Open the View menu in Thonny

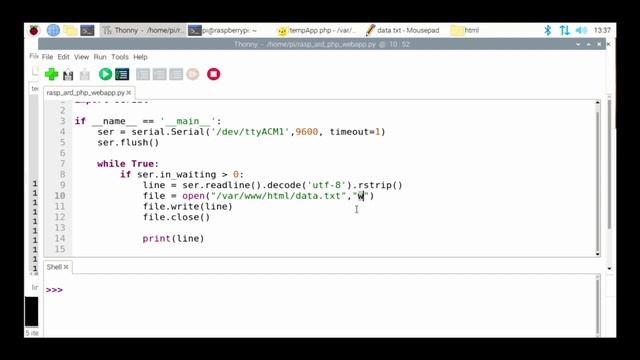pyautogui.click(x=81, y=57)
